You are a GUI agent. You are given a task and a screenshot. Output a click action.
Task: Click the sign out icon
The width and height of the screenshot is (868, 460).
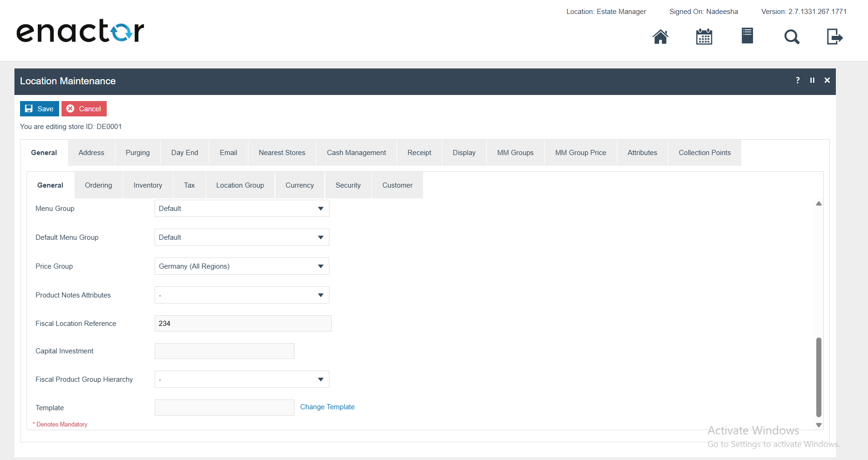coord(835,36)
